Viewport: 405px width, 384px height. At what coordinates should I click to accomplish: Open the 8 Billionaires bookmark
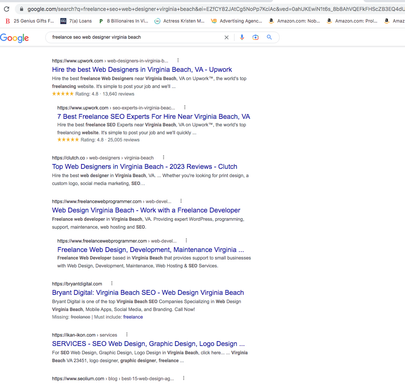(x=123, y=21)
